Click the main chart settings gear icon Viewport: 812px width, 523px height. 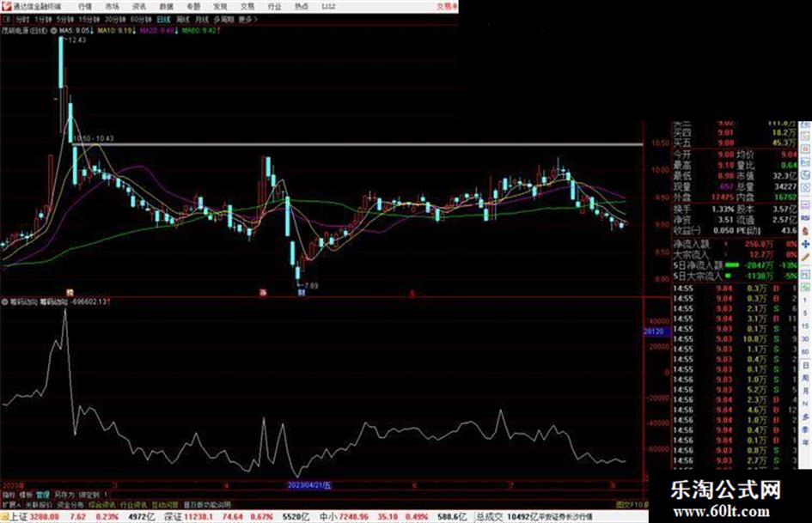53,31
